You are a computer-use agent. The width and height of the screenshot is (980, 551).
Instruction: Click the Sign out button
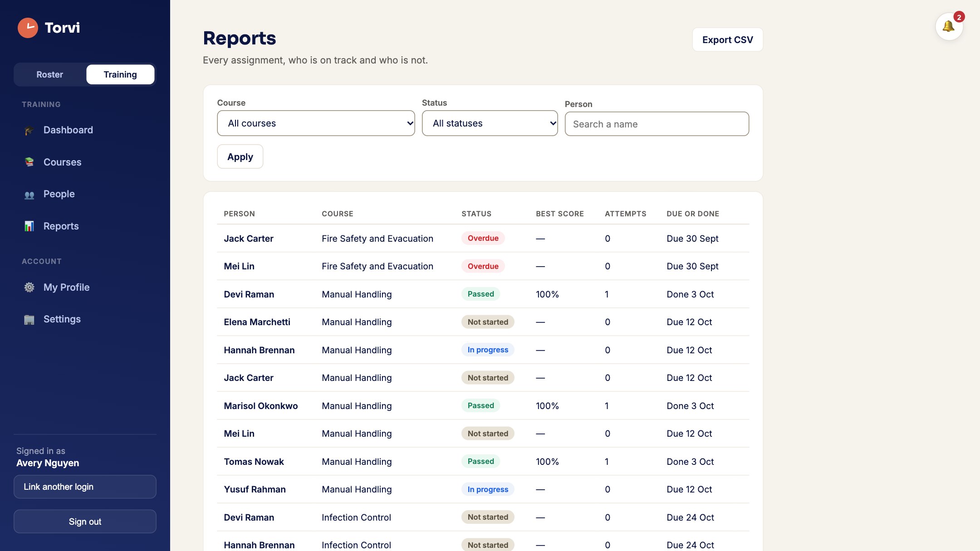85,522
